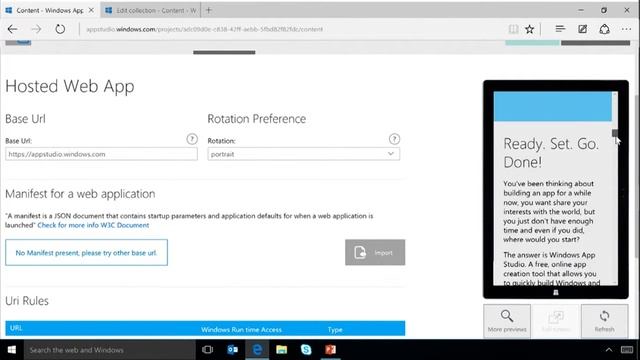640x360 pixels.
Task: Click the Import manifest button
Action: (x=375, y=252)
